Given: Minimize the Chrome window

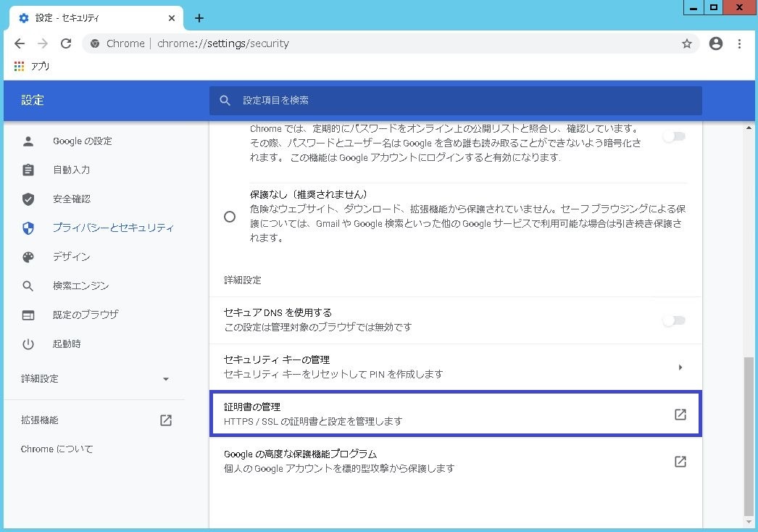Looking at the screenshot, I should coord(694,7).
